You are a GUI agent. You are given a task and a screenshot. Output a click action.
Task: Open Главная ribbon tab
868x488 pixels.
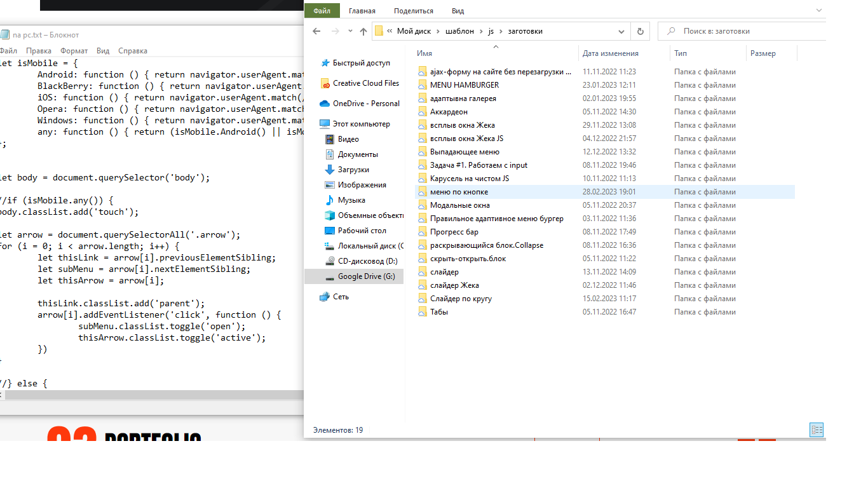[362, 11]
